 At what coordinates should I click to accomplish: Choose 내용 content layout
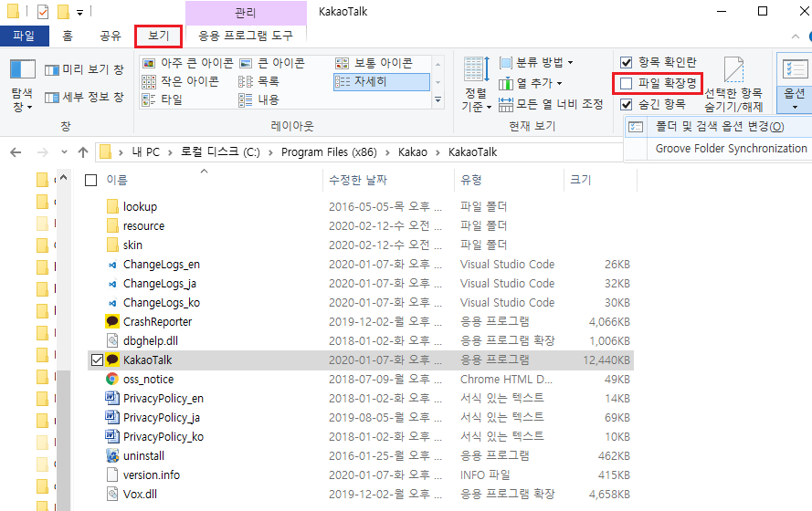[258, 99]
